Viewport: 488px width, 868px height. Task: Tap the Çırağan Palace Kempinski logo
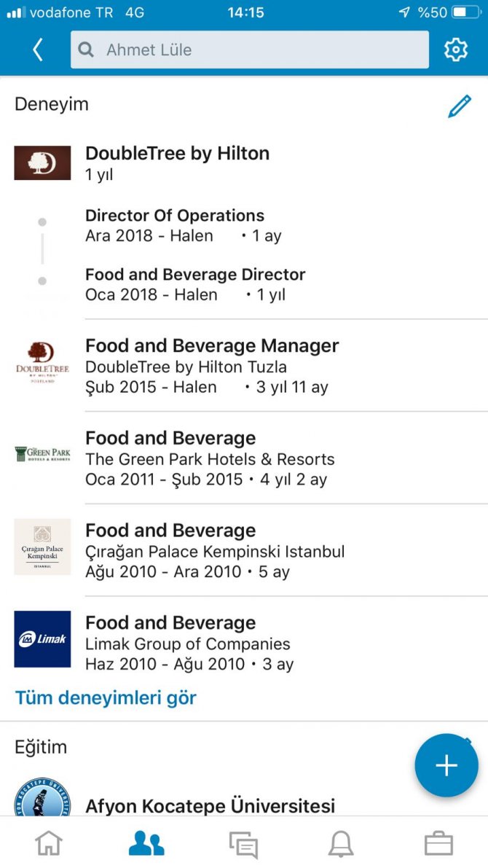(42, 547)
